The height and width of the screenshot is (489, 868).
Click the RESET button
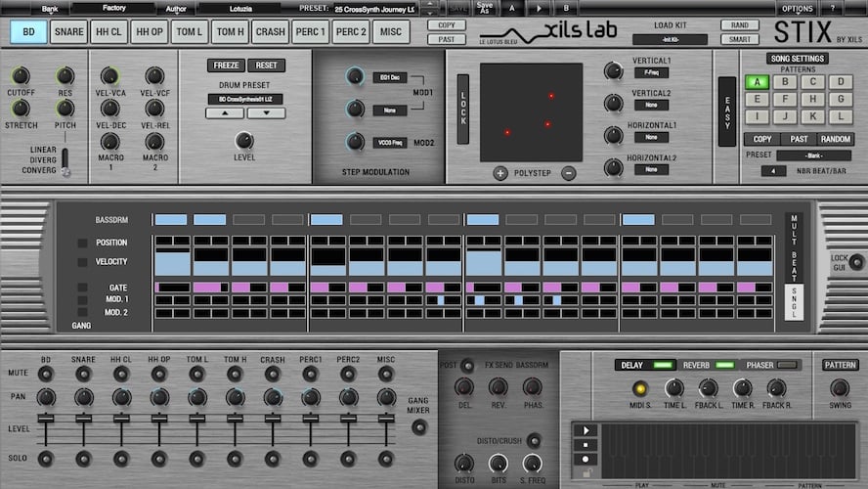coord(266,66)
